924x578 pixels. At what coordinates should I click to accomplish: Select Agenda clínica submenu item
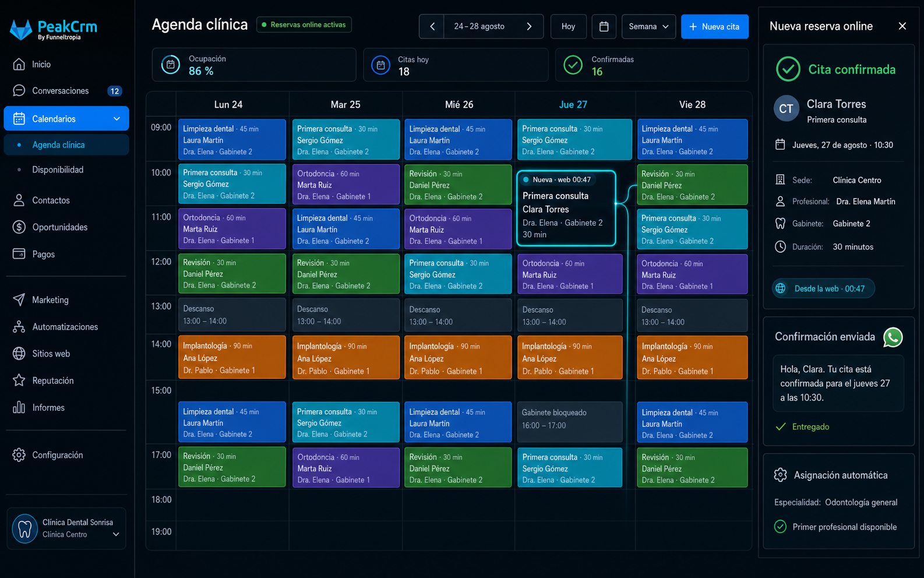tap(66, 145)
